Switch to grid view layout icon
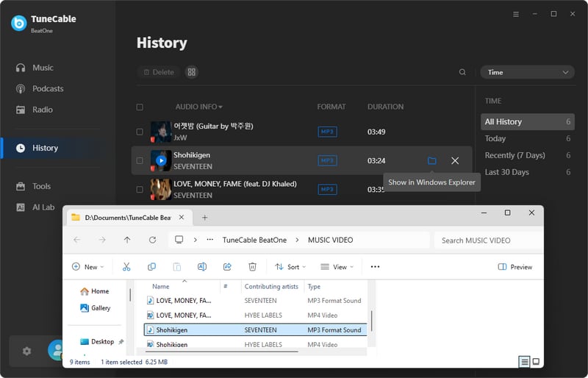This screenshot has width=588, height=378. click(x=192, y=72)
